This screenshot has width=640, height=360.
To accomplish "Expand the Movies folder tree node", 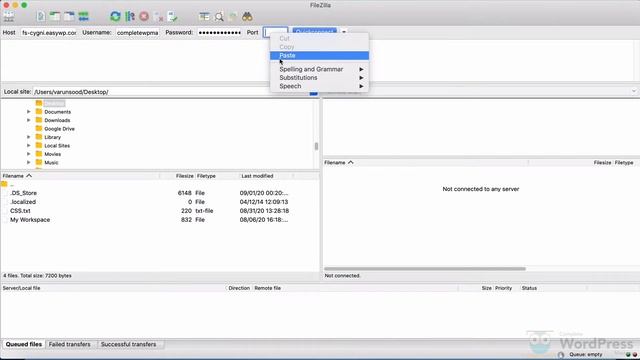I will [29, 154].
